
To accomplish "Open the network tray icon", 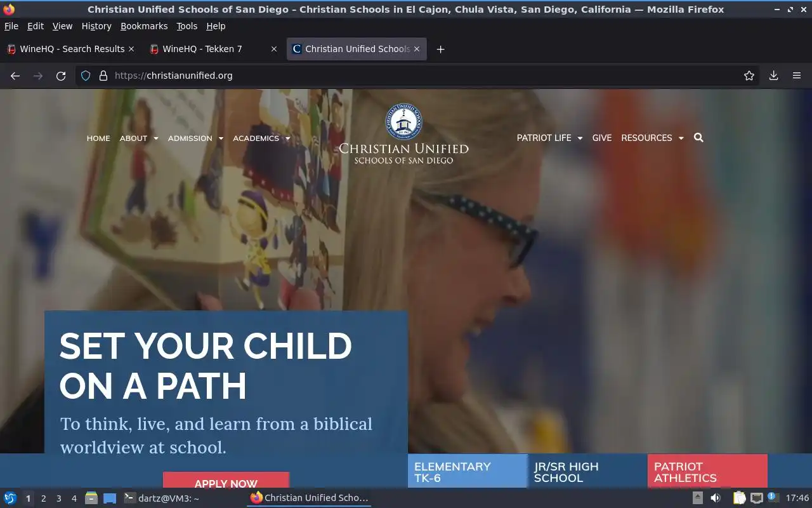I will coord(756,498).
